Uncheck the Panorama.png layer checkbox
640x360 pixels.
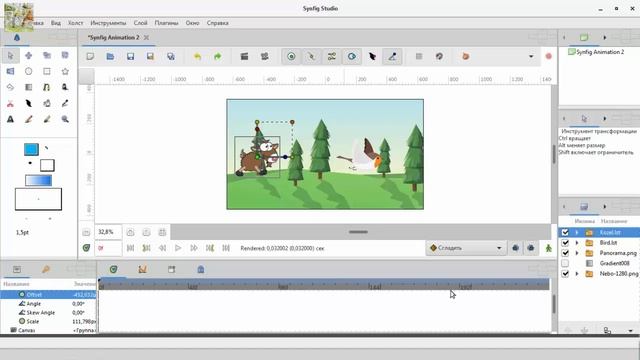click(565, 253)
